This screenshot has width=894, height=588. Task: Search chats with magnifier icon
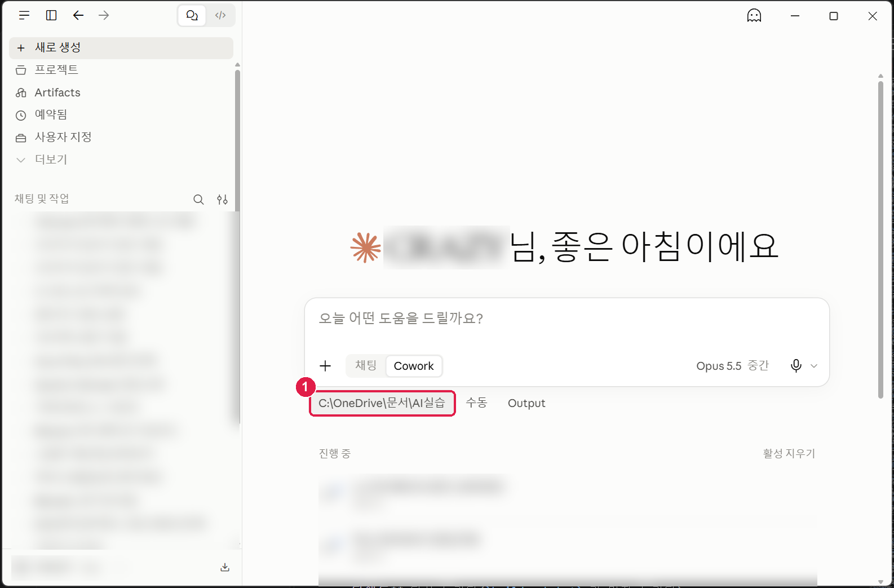coord(198,199)
